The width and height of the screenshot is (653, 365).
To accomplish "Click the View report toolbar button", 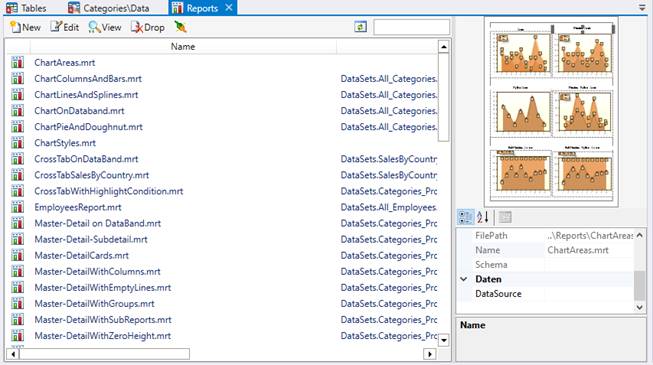I will (105, 28).
